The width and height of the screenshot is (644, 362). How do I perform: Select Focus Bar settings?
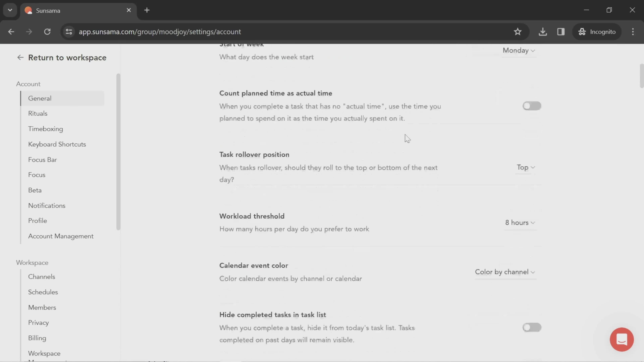tap(42, 160)
